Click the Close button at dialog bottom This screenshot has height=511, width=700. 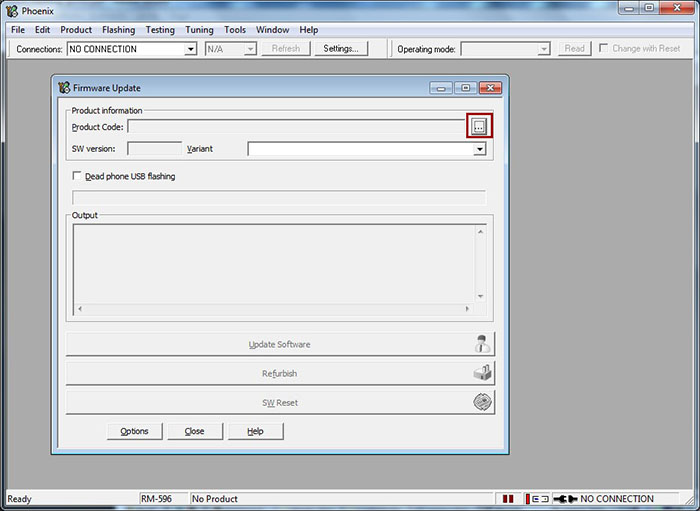tap(195, 431)
